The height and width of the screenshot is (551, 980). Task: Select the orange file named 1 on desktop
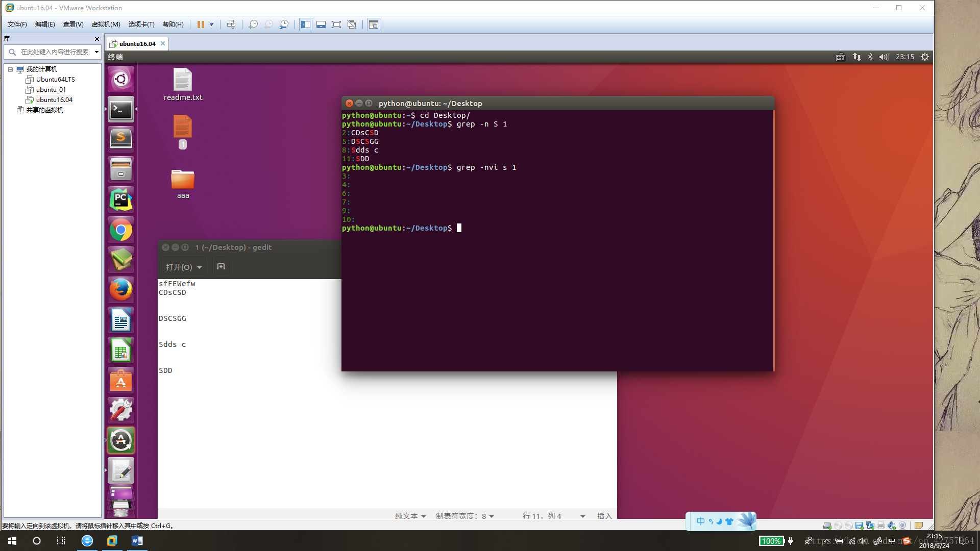[x=182, y=132]
